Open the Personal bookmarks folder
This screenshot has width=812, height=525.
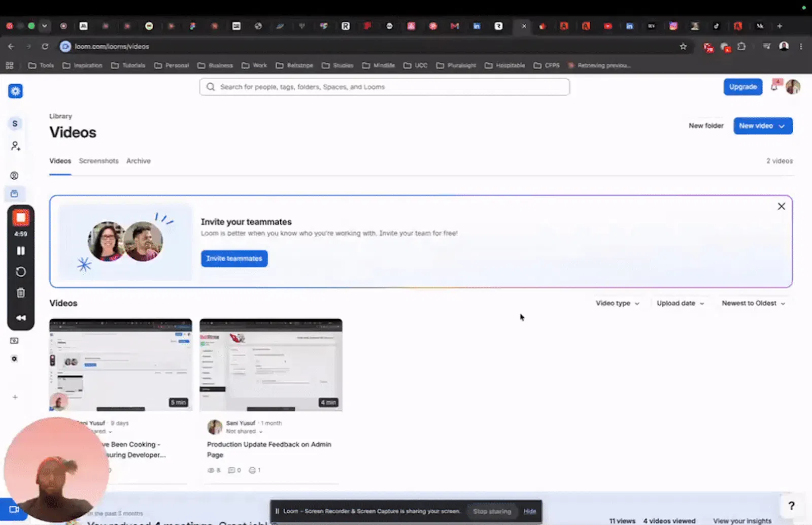point(172,65)
